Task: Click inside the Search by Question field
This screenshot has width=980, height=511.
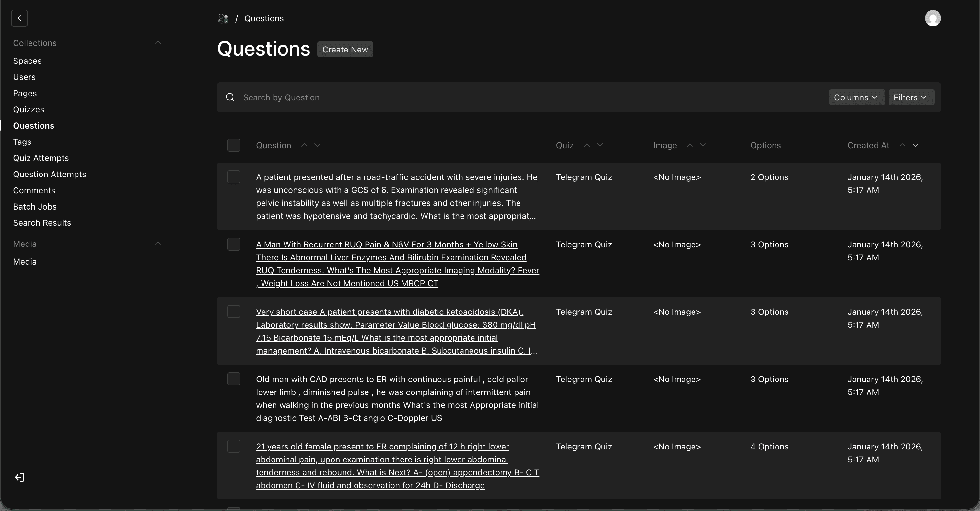Action: tap(343, 97)
